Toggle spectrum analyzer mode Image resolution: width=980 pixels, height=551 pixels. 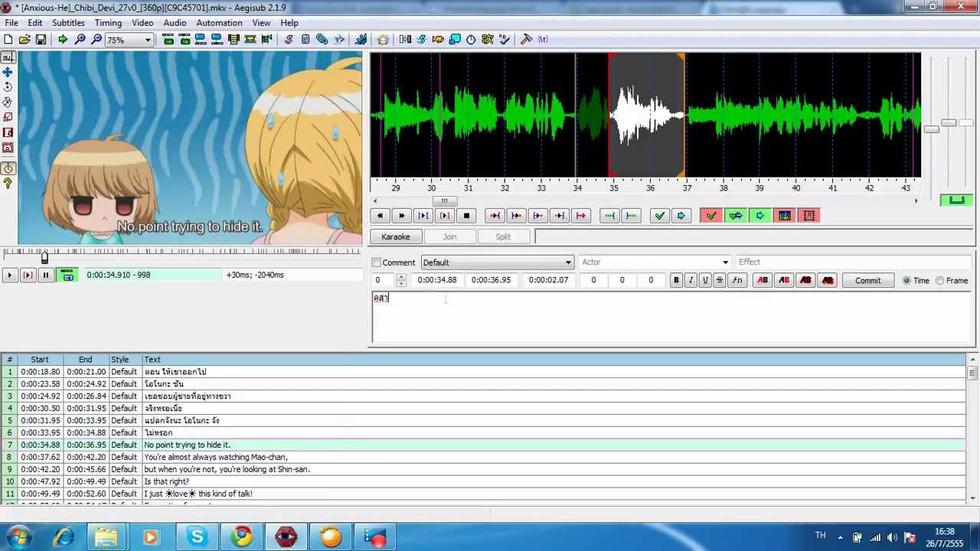[x=785, y=216]
